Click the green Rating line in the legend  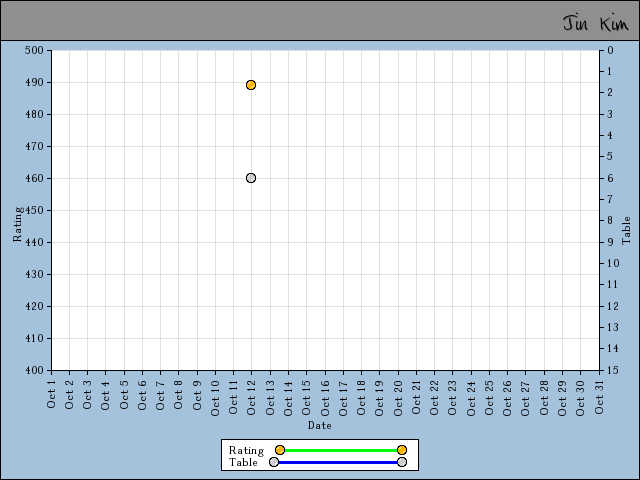[x=340, y=450]
